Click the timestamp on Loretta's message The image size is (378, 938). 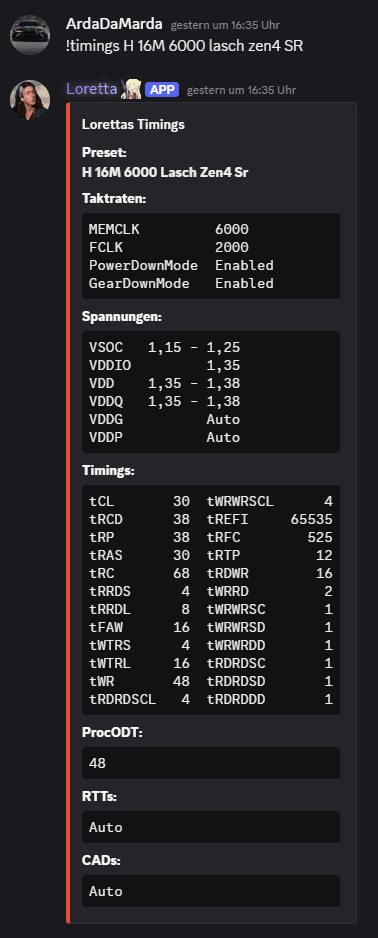(x=242, y=90)
